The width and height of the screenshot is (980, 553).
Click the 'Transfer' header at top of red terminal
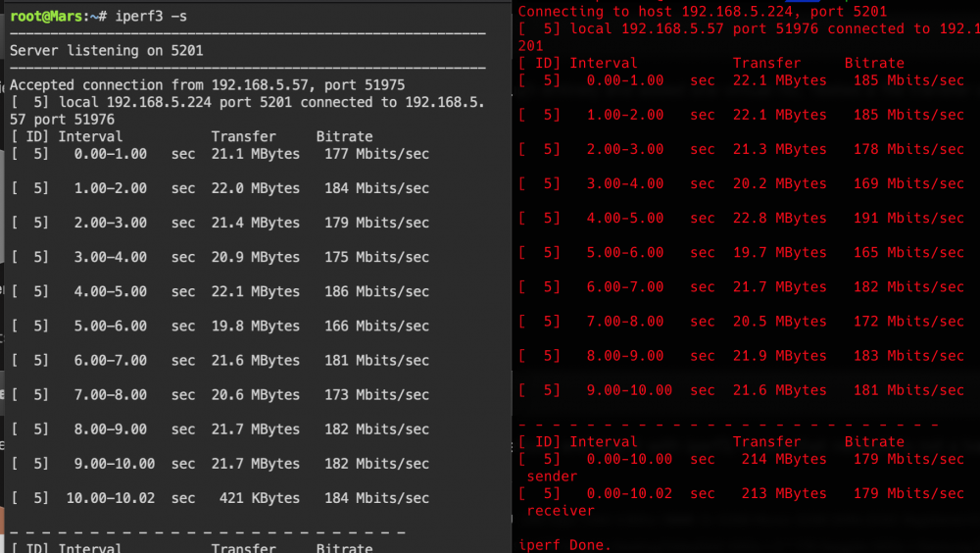coord(766,63)
